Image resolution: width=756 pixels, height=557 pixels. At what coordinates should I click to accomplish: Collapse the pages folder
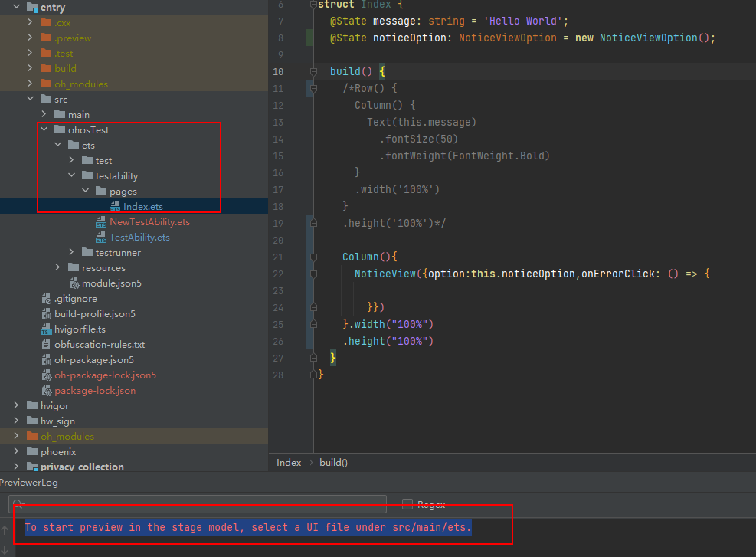click(85, 191)
